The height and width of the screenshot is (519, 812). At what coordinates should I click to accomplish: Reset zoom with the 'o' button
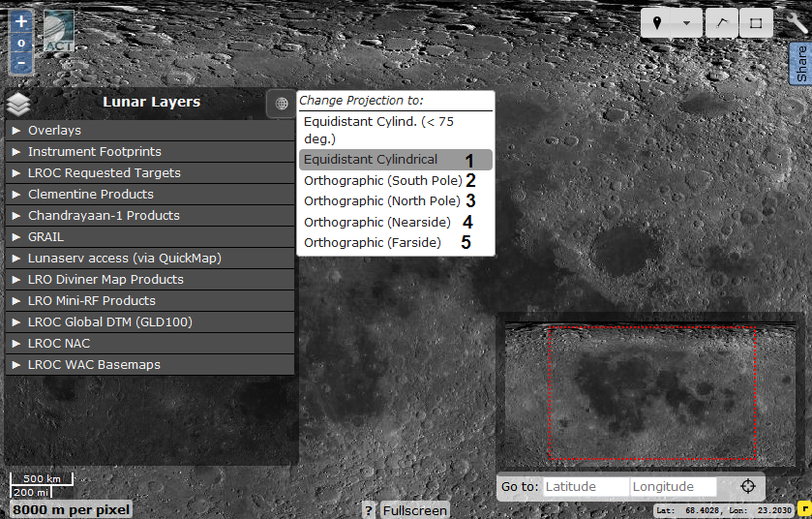pyautogui.click(x=21, y=43)
